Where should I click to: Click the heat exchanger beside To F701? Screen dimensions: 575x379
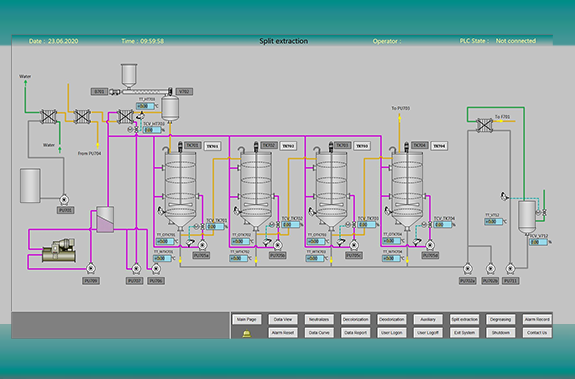pyautogui.click(x=484, y=125)
